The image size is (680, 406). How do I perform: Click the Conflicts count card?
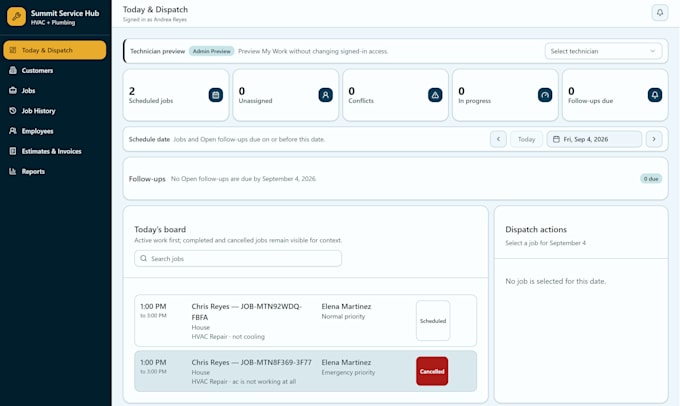point(395,95)
